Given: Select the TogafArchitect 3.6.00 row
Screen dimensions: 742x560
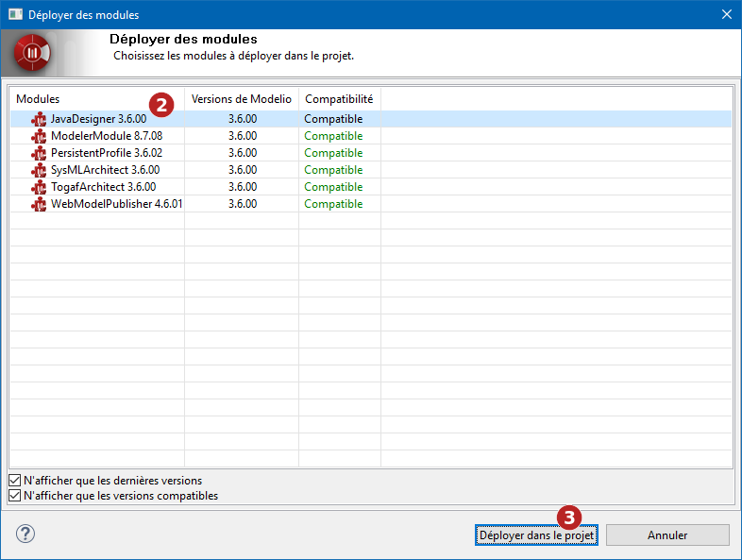Looking at the screenshot, I should coord(371,187).
